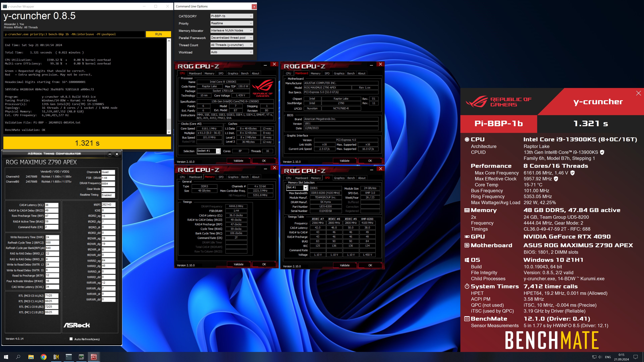This screenshot has width=644, height=362.
Task: Click the Gear Mode value field
Action: point(108,189)
